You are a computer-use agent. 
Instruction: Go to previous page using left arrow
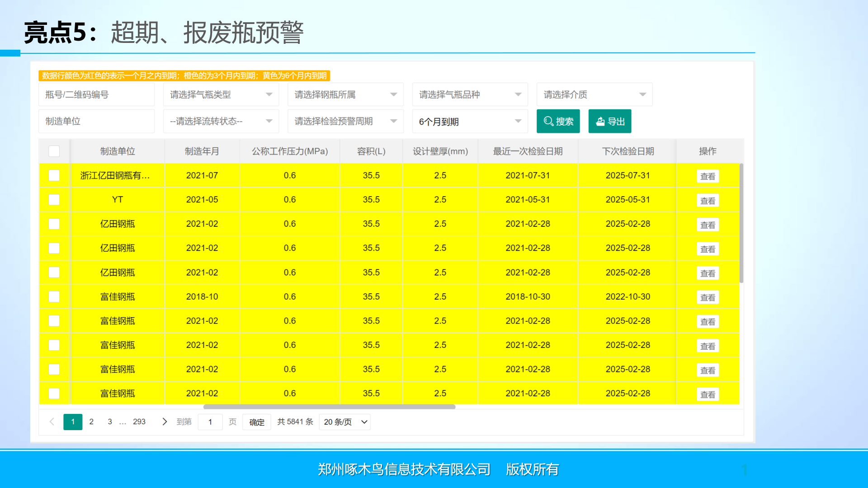pyautogui.click(x=52, y=422)
